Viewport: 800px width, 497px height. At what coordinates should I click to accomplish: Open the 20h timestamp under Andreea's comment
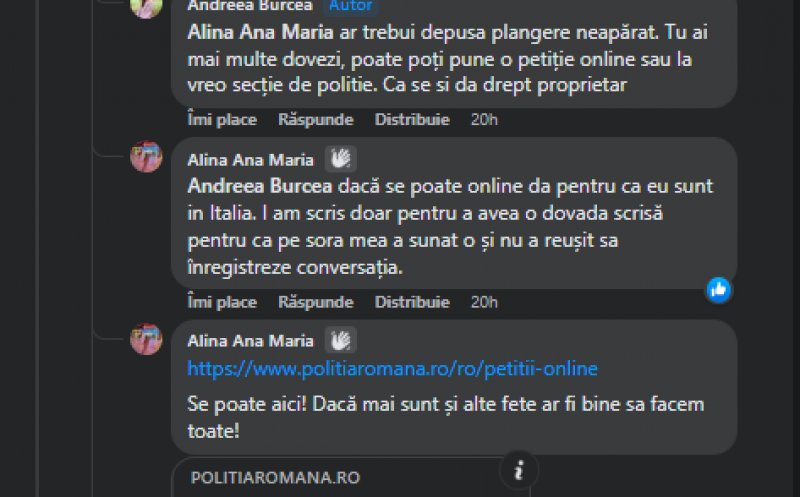[x=484, y=119]
